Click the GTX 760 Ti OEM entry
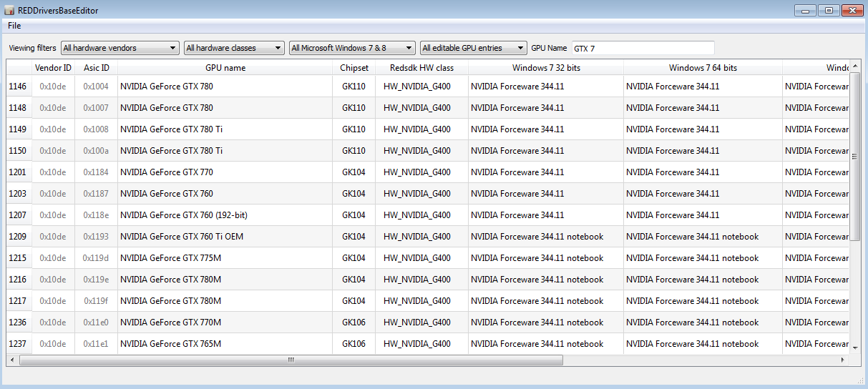Image resolution: width=868 pixels, height=389 pixels. 182,237
